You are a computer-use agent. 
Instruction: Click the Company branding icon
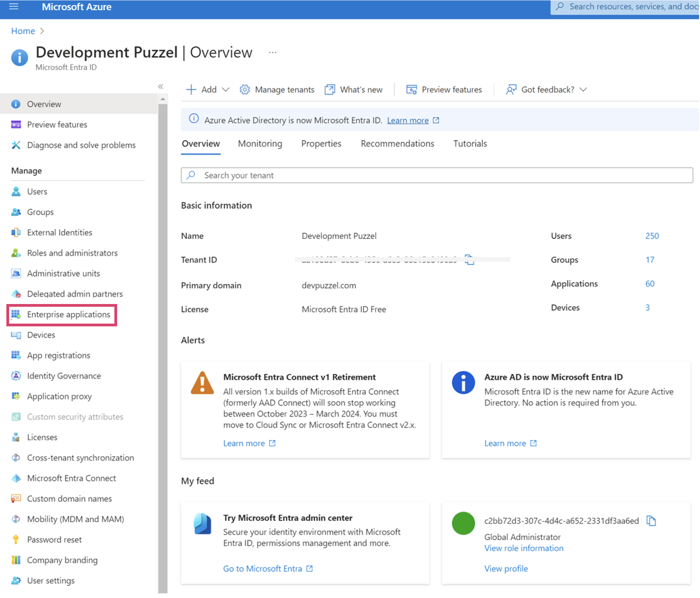click(16, 560)
